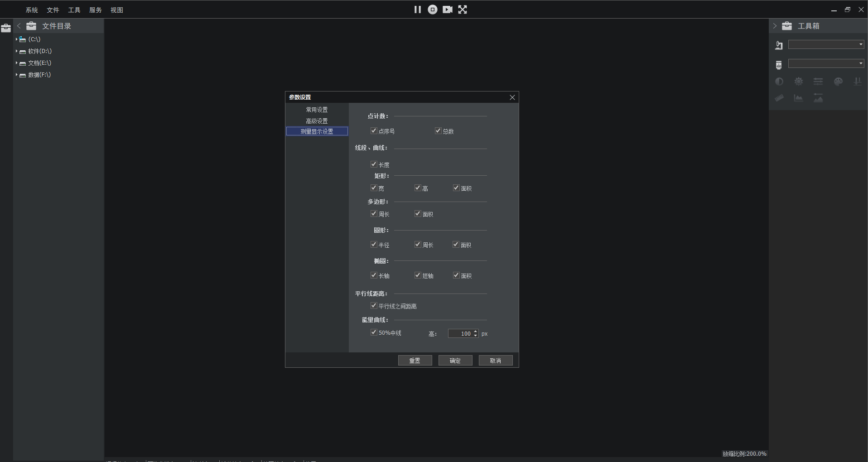Toggle fullscreen with the expand arrows icon
This screenshot has width=868, height=462.
coord(463,10)
